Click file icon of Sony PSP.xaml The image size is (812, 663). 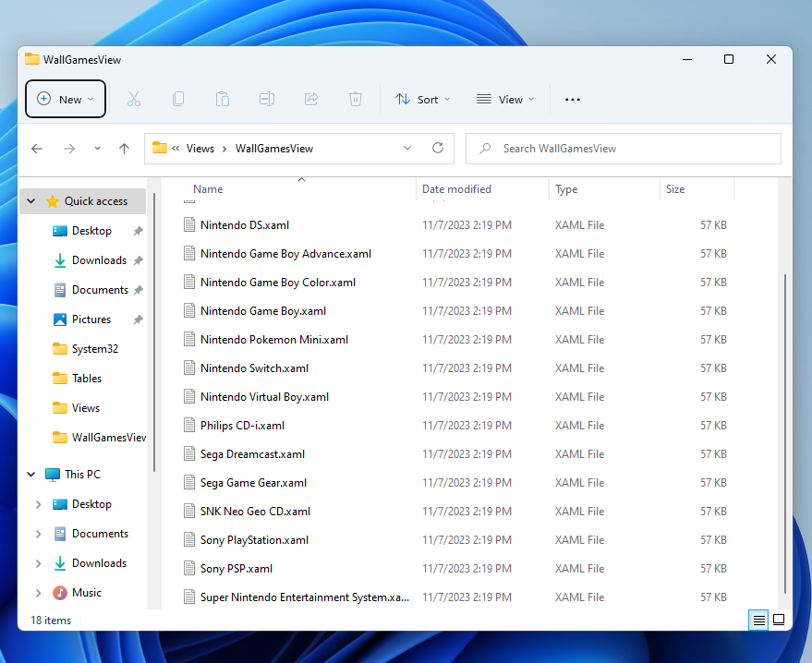[189, 568]
